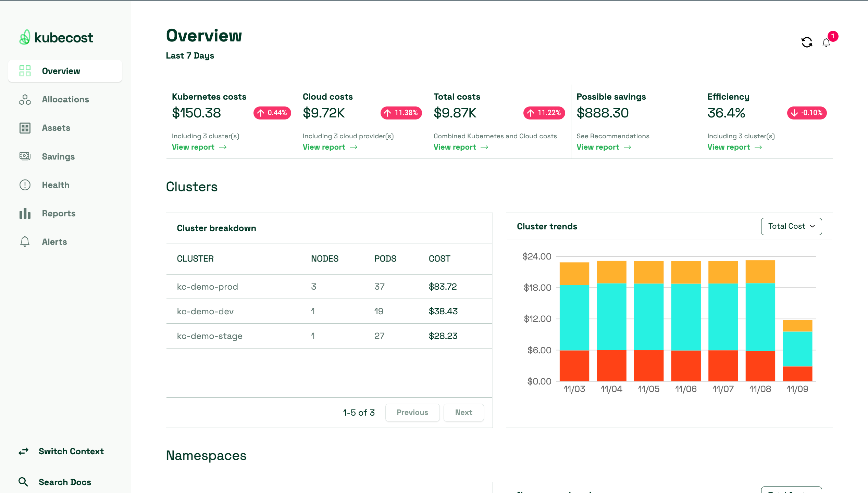Select the kc-demo-prod cluster row

(207, 287)
